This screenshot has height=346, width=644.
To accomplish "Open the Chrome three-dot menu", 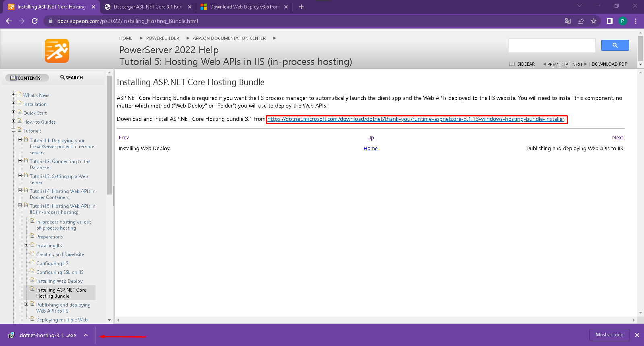I will point(636,21).
